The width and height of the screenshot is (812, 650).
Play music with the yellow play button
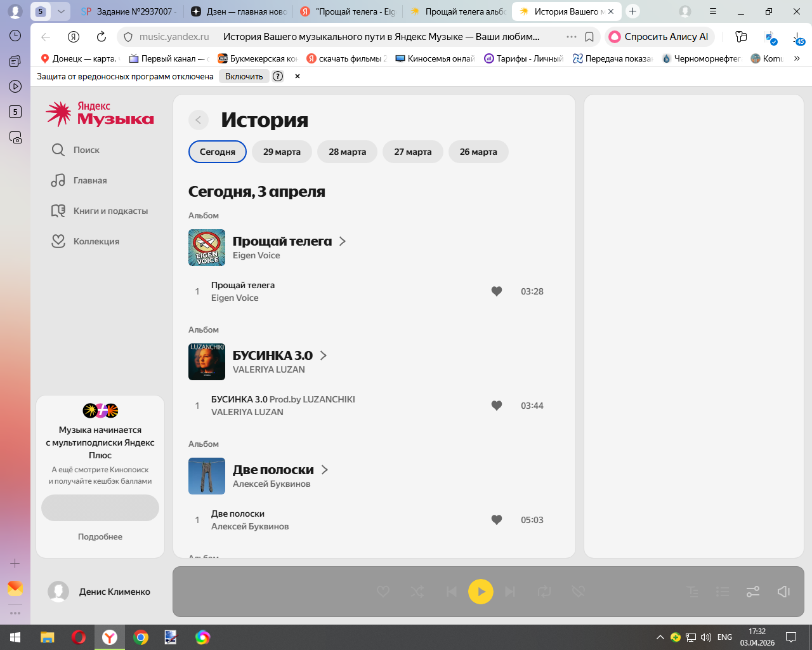tap(481, 592)
